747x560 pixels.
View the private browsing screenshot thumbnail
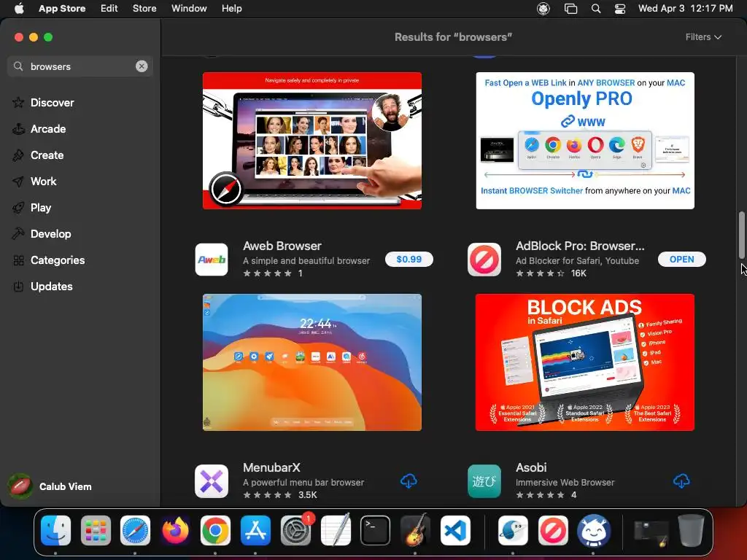coord(312,141)
